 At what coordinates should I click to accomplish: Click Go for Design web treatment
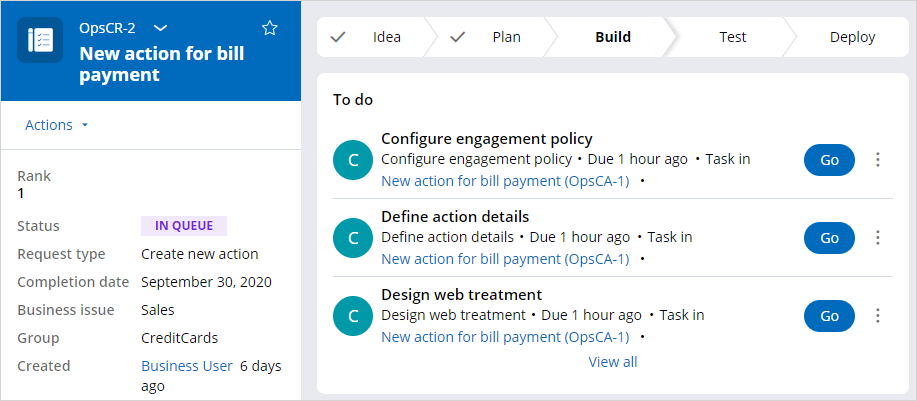point(829,316)
